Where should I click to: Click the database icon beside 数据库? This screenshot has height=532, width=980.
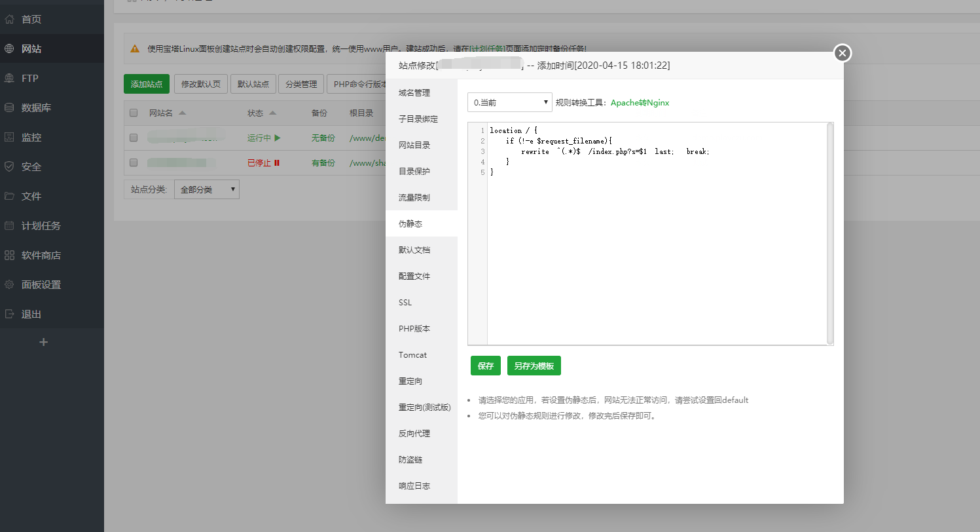click(9, 107)
